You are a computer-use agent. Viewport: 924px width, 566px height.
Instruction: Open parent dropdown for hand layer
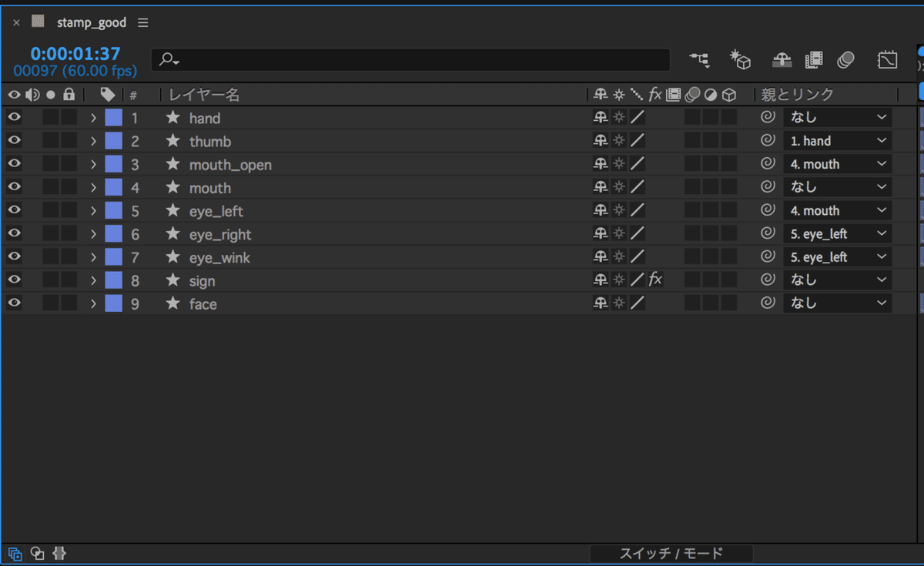(x=838, y=118)
